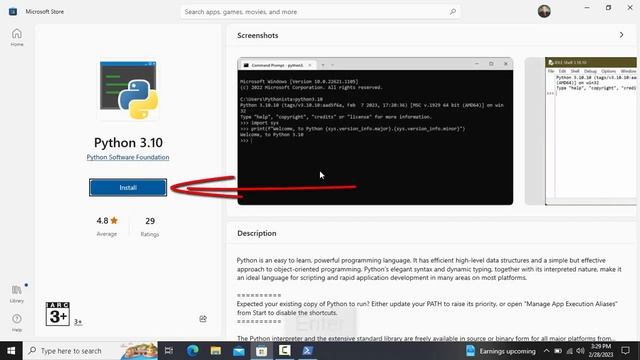Click the search magnifier icon
The image size is (640, 360).
pos(453,12)
